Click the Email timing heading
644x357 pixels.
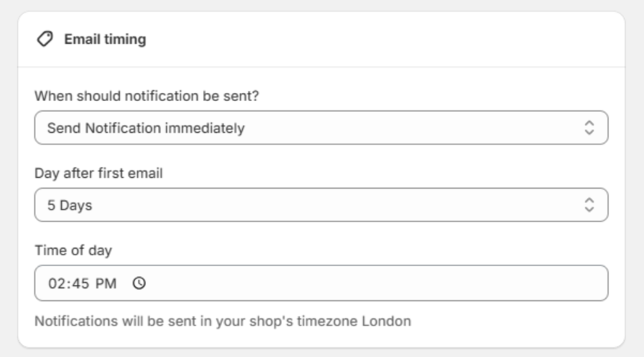coord(105,39)
